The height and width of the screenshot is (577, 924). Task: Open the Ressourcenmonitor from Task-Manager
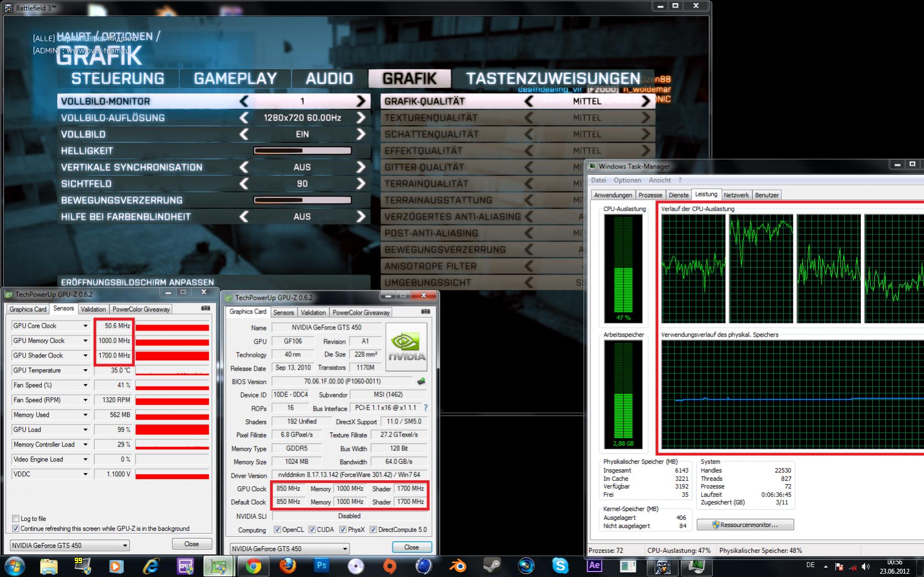click(x=745, y=525)
